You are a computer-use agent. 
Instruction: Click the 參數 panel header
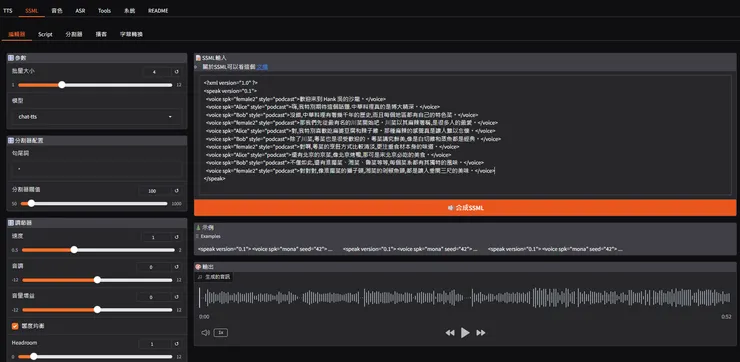tap(97, 58)
